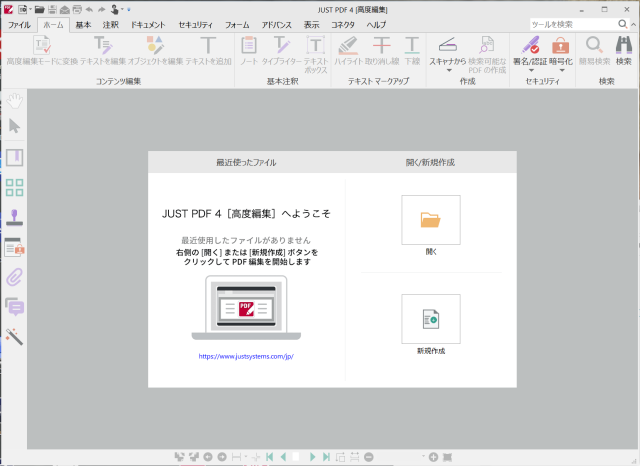Screen dimensions: 640x466
Task: Go to the last page using the status bar
Action: [326, 457]
